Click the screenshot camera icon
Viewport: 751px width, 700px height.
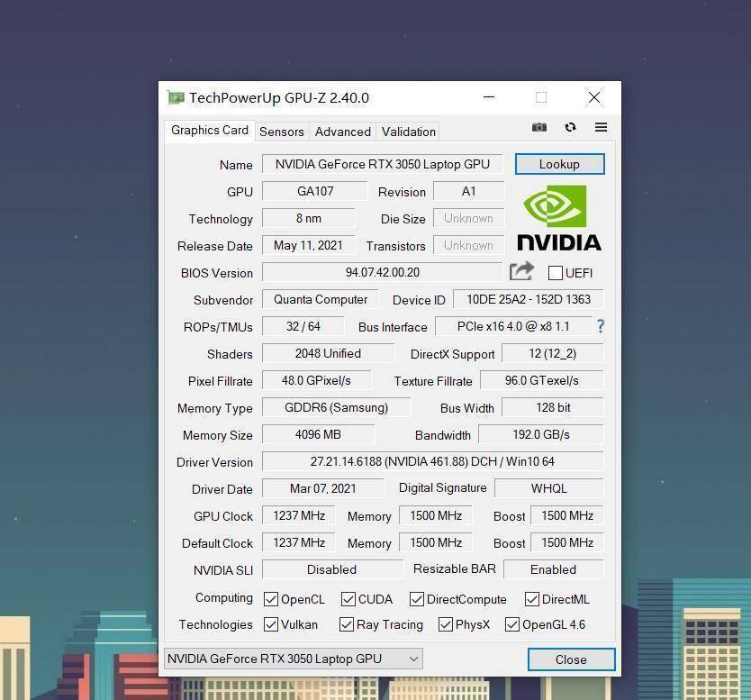tap(538, 127)
